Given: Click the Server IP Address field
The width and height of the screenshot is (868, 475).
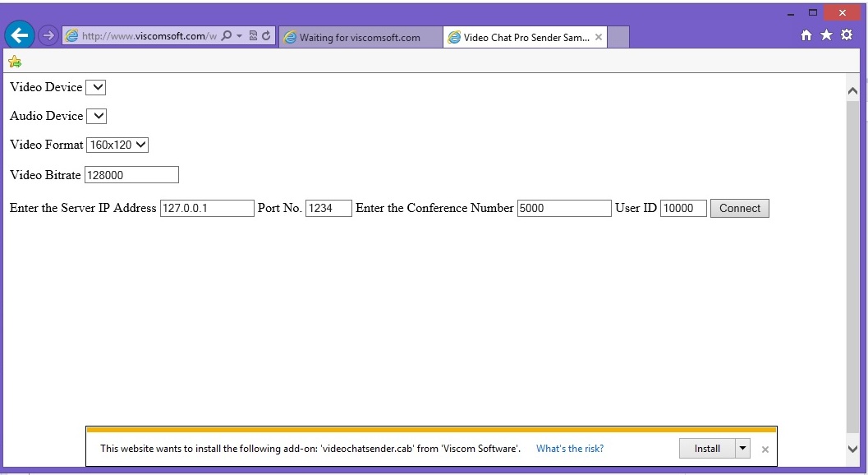Looking at the screenshot, I should 207,208.
